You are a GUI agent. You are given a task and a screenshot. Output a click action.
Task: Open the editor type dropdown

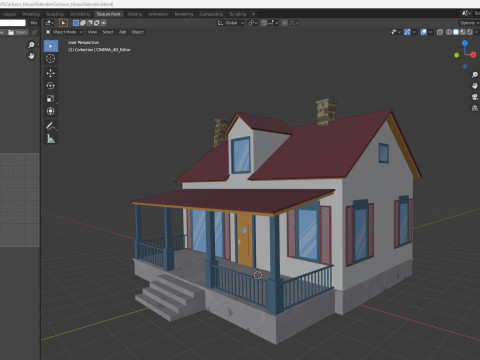tap(49, 23)
